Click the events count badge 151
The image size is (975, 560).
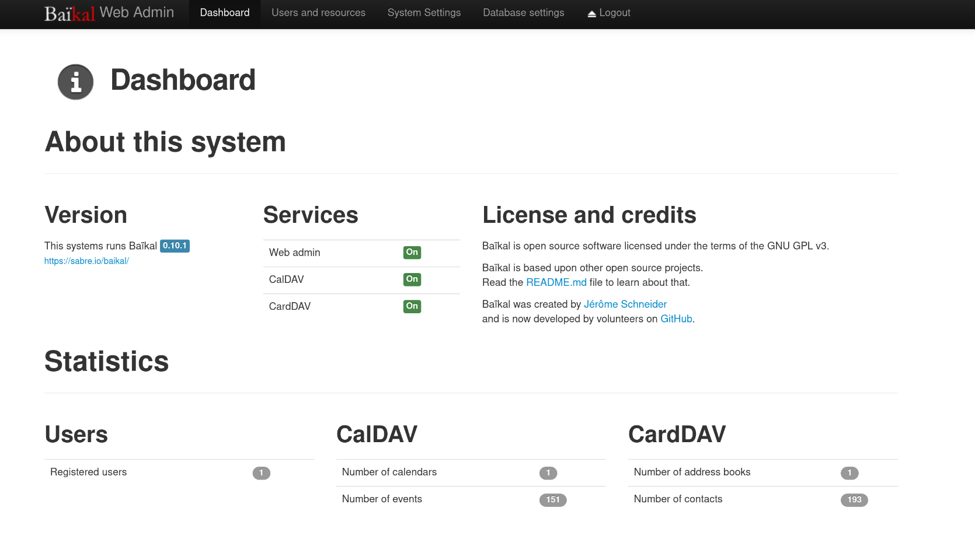[552, 500]
